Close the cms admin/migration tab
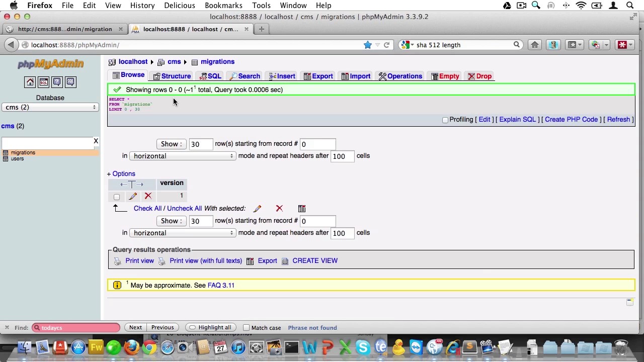 tap(121, 29)
